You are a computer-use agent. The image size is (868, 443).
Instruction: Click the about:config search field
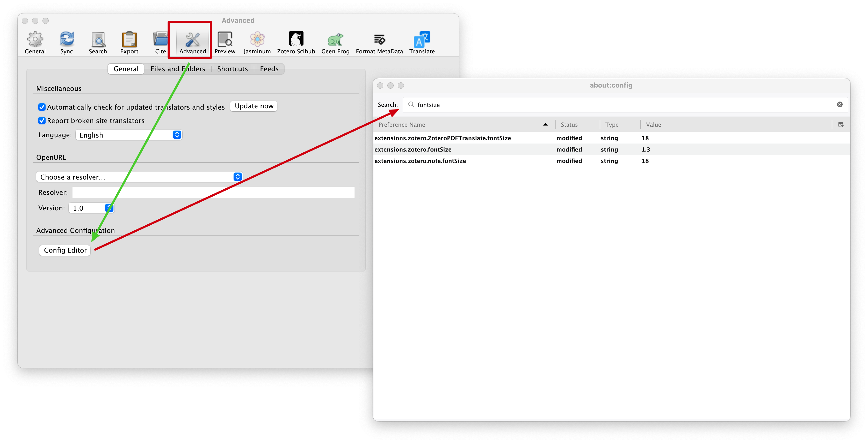point(625,105)
